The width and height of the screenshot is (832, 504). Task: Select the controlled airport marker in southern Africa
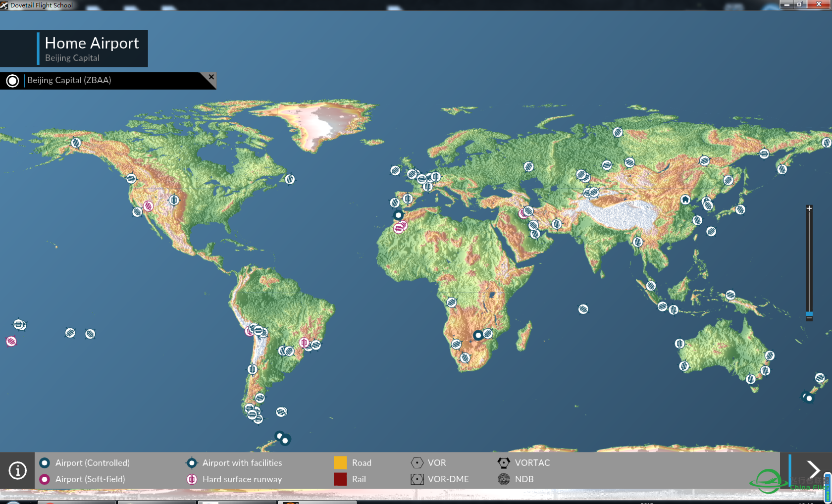click(478, 335)
